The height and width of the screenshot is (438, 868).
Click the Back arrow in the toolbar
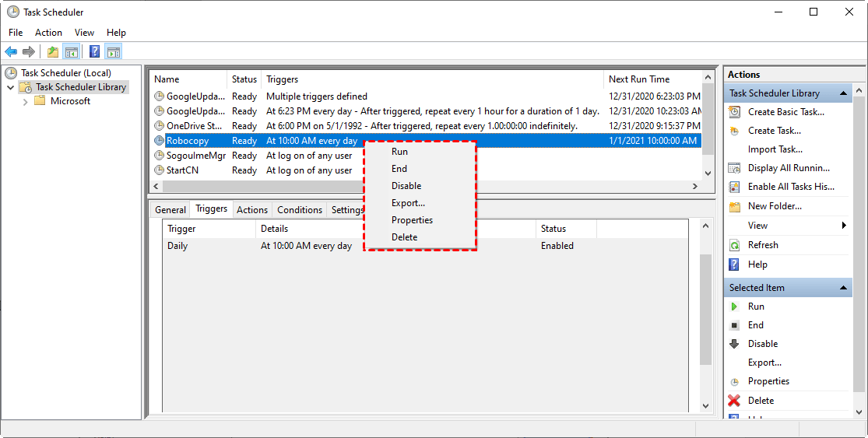pyautogui.click(x=11, y=52)
